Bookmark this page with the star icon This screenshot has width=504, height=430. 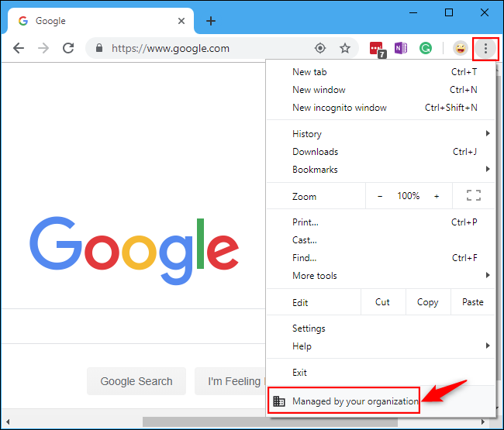pos(345,48)
